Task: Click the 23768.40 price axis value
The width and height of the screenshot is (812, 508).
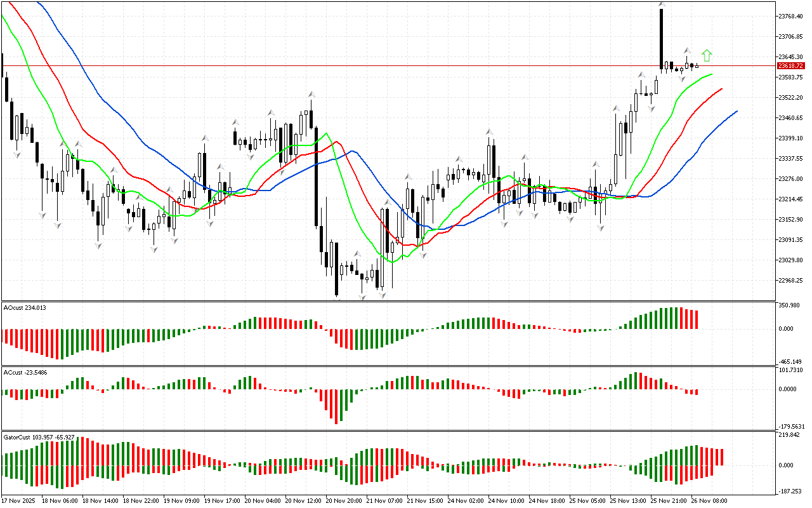Action: click(790, 16)
